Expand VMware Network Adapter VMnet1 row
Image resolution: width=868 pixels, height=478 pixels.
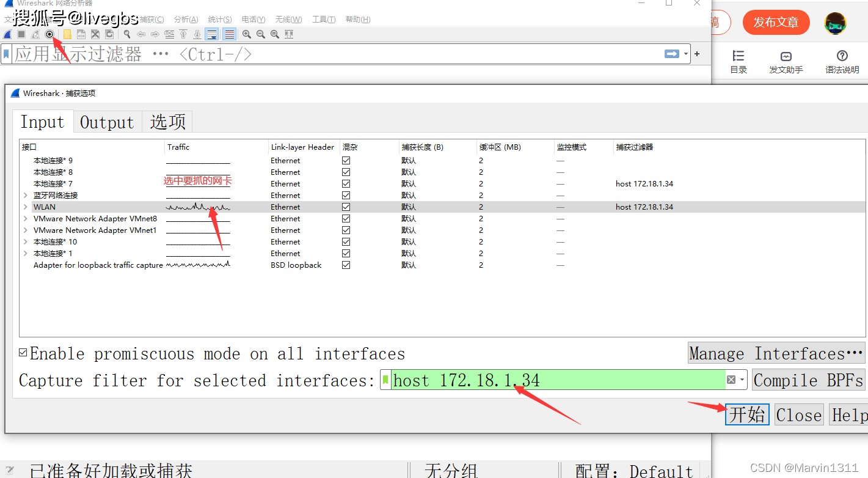point(26,230)
